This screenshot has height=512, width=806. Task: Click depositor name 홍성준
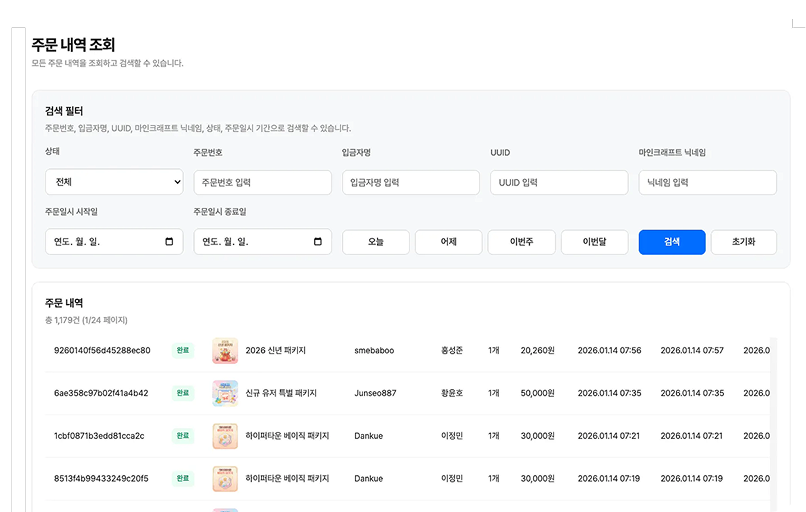(x=452, y=351)
